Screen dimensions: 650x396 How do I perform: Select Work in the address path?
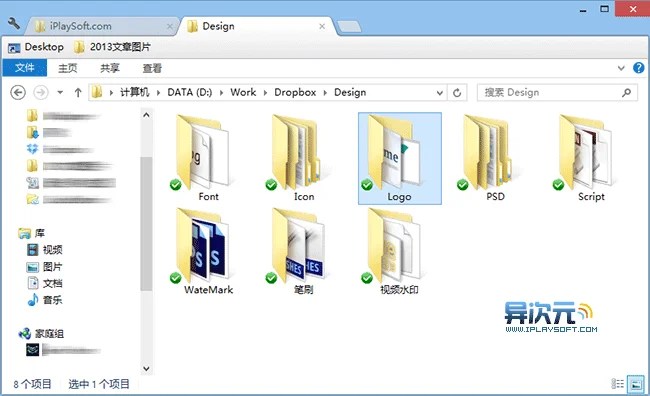[x=243, y=92]
